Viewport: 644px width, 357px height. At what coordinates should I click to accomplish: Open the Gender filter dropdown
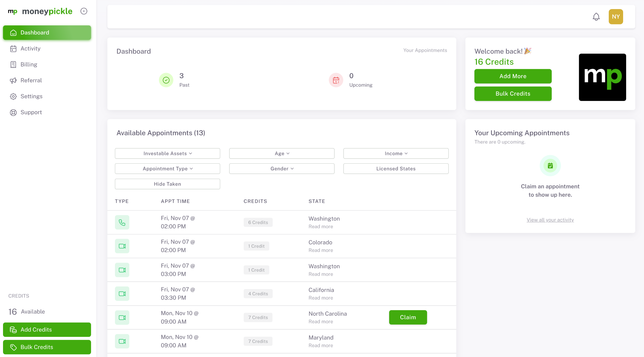pyautogui.click(x=282, y=169)
